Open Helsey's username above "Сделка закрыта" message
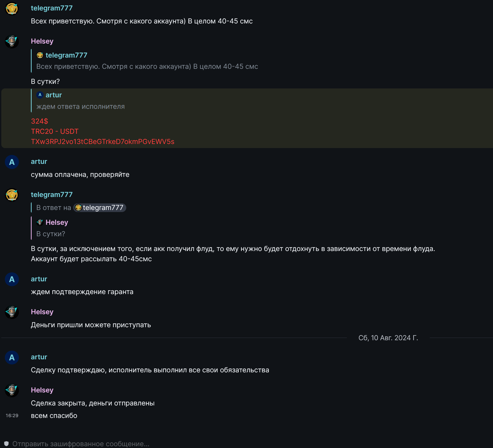The height and width of the screenshot is (448, 493). click(42, 390)
